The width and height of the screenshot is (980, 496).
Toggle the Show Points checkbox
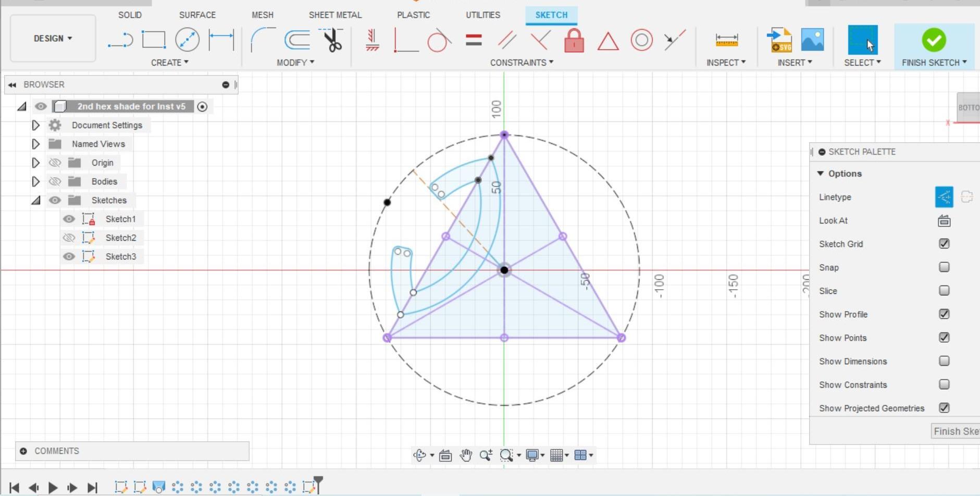(944, 338)
